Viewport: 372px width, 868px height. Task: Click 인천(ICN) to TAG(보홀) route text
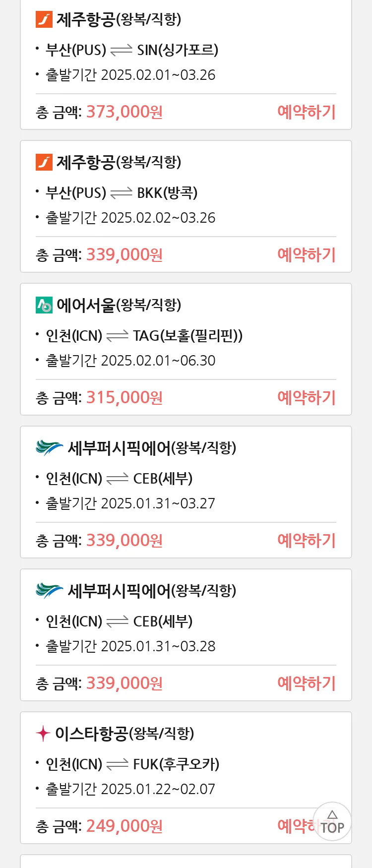click(x=144, y=336)
